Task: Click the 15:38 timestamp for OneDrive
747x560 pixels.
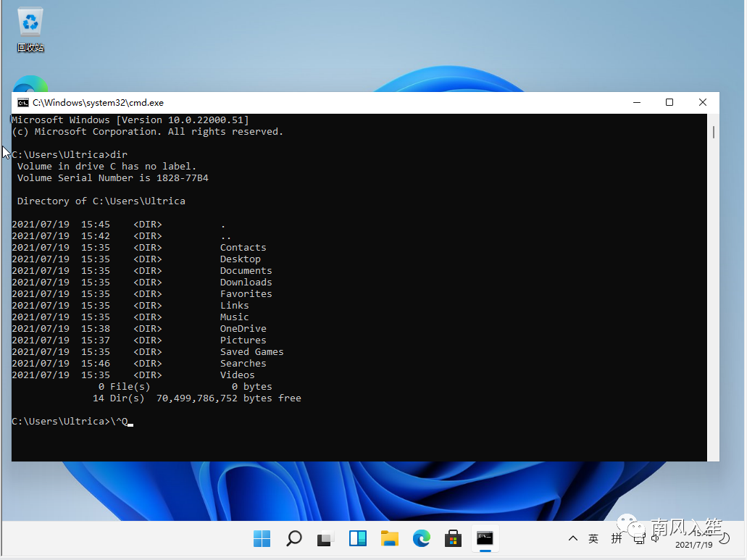Action: pos(96,329)
